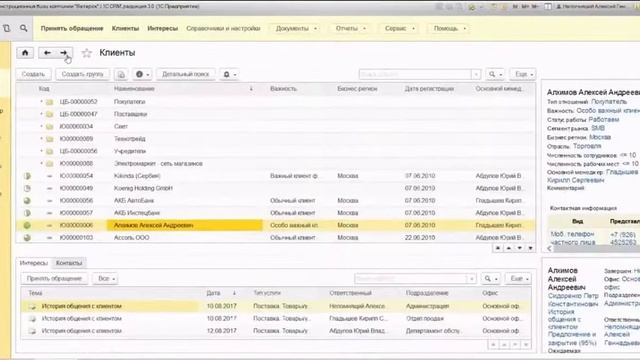Jump to first record in clients list
The height and width of the screenshot is (360, 640).
point(498,248)
